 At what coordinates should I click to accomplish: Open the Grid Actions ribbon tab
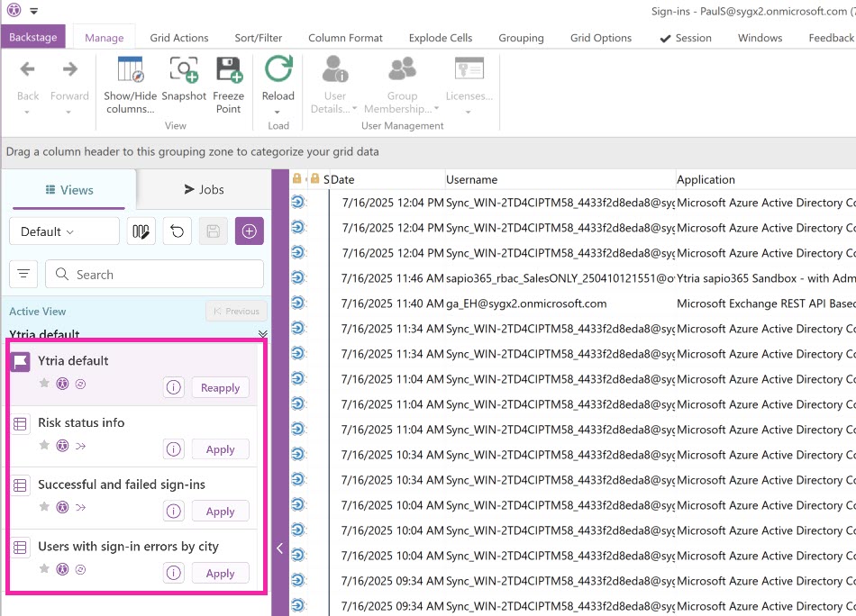[178, 38]
